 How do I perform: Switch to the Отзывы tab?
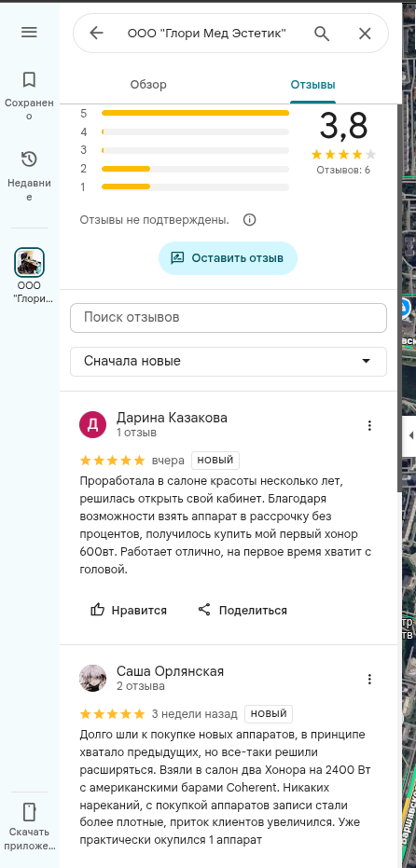[313, 85]
